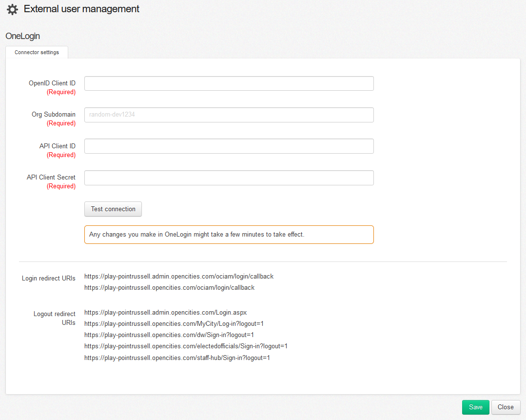The width and height of the screenshot is (526, 420).
Task: Click the gear icon beside External user management
Action: (12, 9)
